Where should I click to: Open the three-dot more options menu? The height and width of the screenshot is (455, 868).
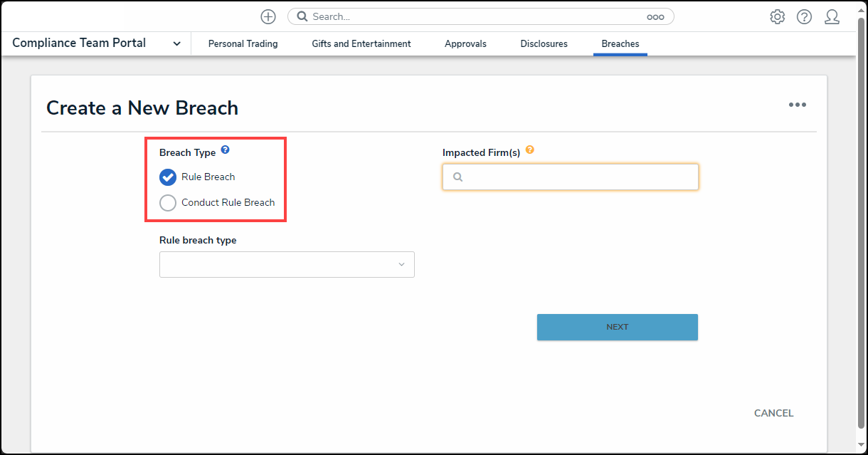(x=797, y=105)
